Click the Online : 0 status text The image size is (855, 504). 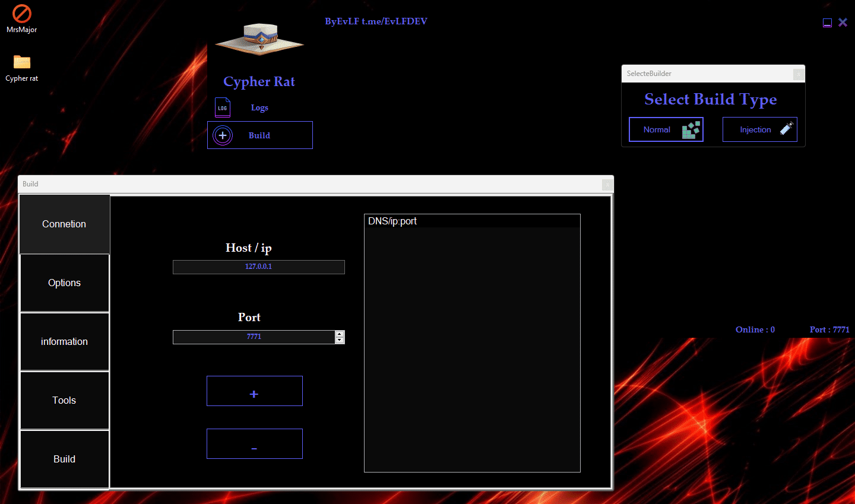click(755, 329)
